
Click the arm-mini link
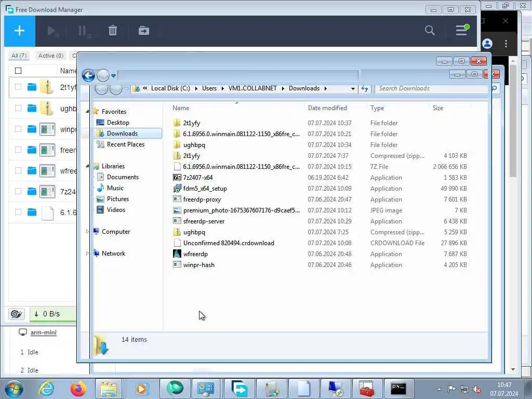click(44, 332)
